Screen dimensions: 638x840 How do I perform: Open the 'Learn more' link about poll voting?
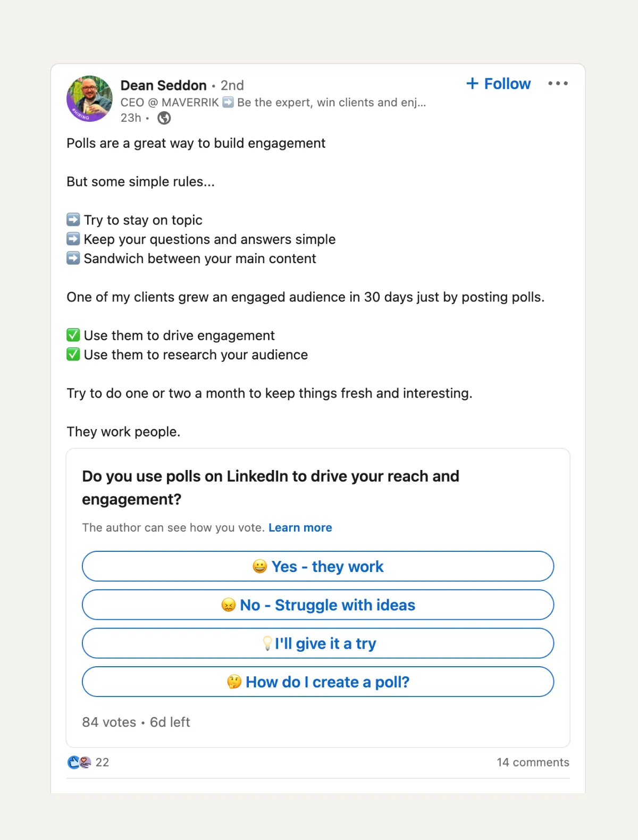300,527
